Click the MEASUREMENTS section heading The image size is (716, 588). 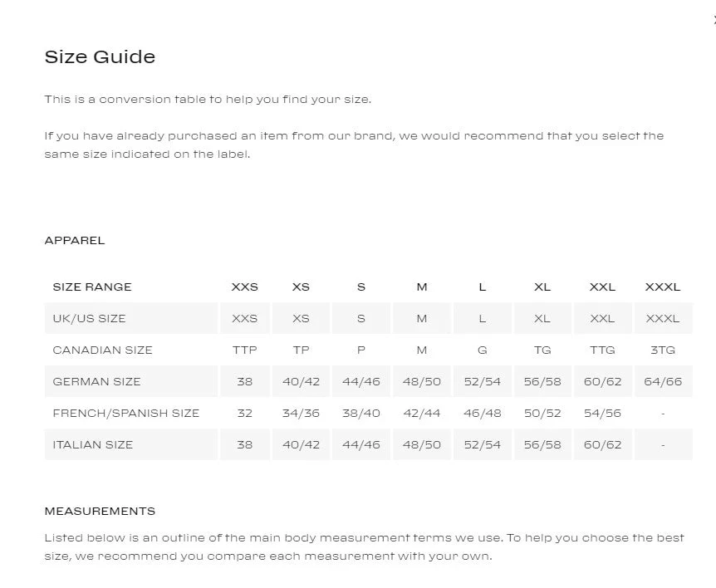(x=100, y=511)
